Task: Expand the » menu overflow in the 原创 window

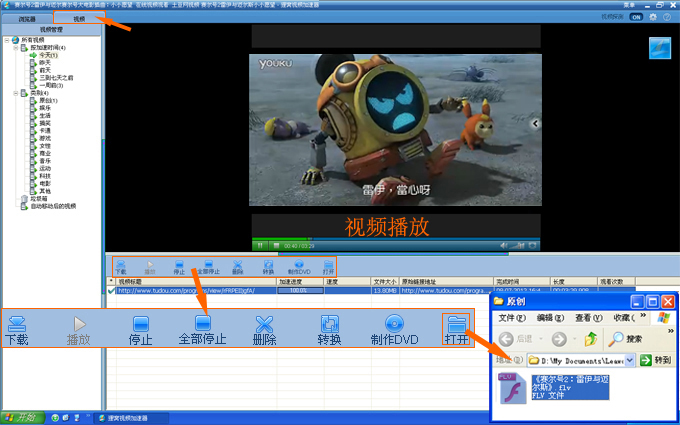Action: pos(643,315)
